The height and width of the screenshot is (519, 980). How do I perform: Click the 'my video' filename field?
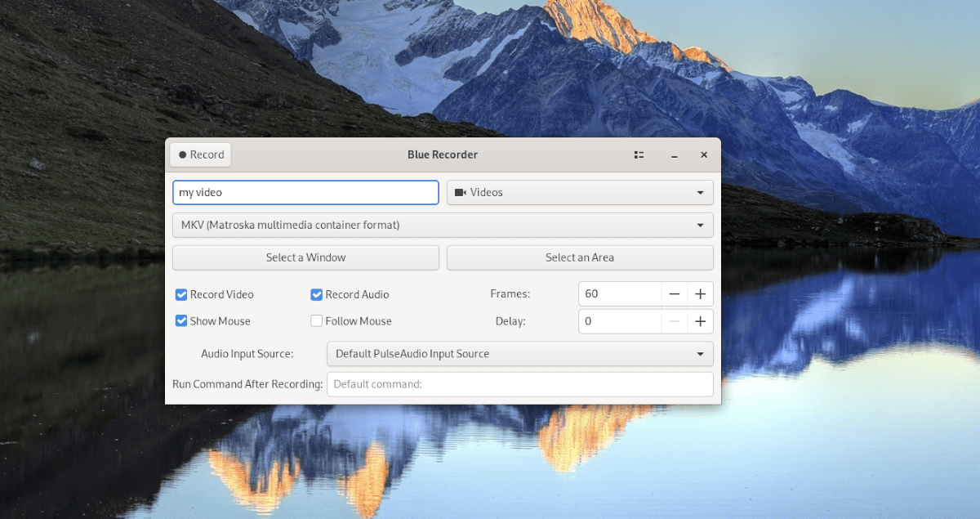[305, 192]
